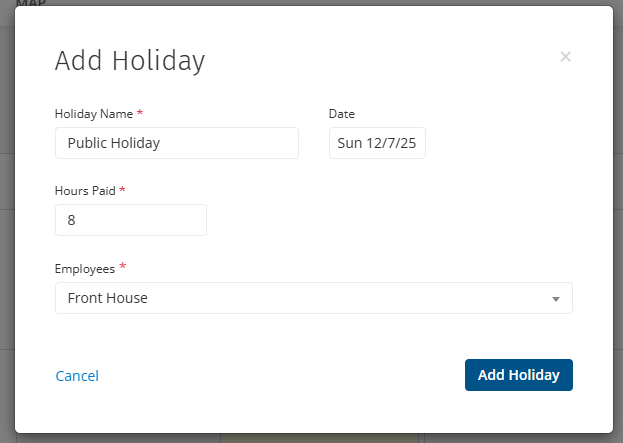Focus the Hours Paid input box
623x443 pixels.
(x=130, y=220)
